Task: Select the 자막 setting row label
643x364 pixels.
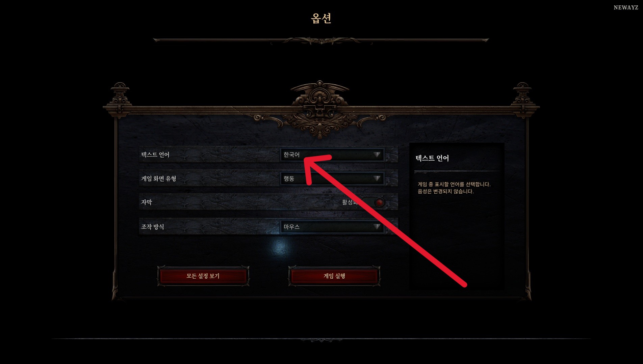Action: click(x=147, y=202)
